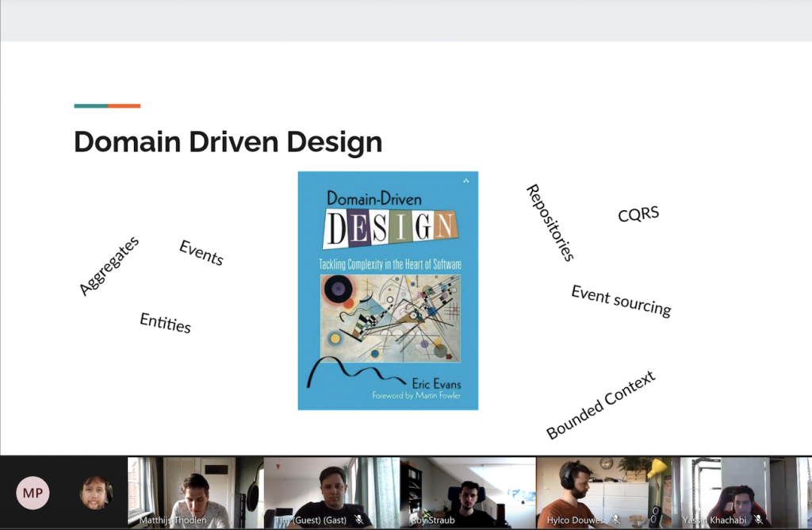The image size is (812, 530).
Task: Click the Domain-Driven Design book cover
Action: (388, 290)
